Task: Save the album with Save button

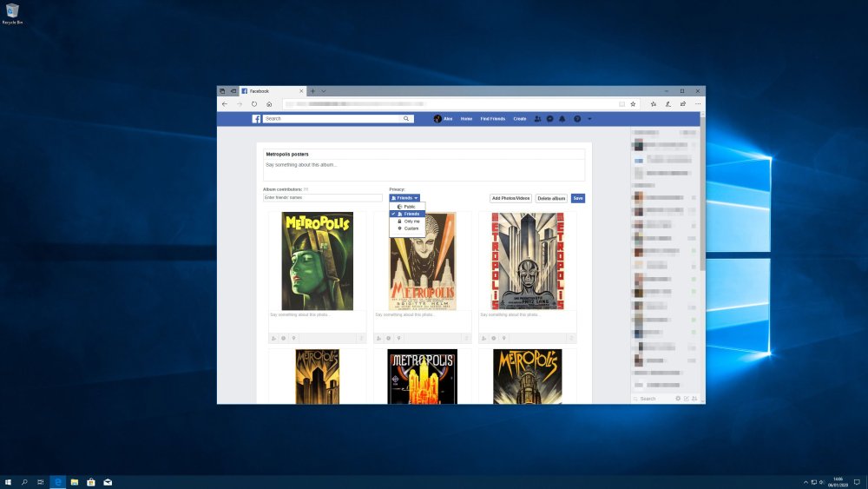Action: (x=578, y=198)
